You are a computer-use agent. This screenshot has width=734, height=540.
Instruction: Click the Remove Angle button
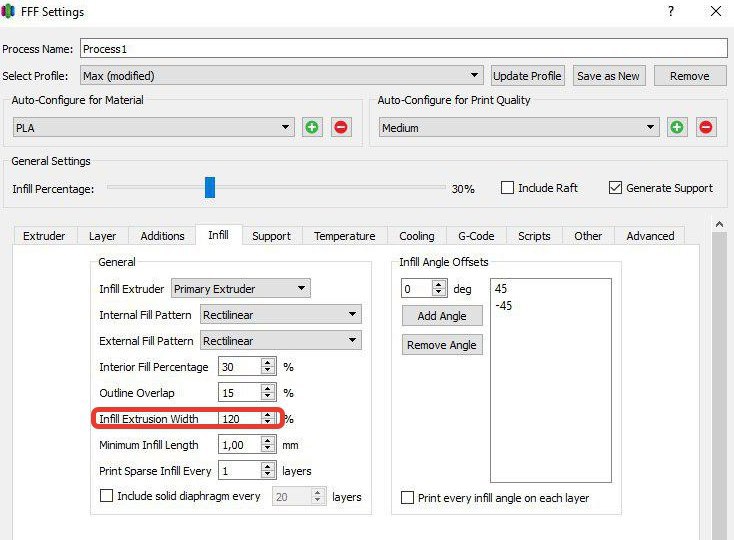pos(442,345)
